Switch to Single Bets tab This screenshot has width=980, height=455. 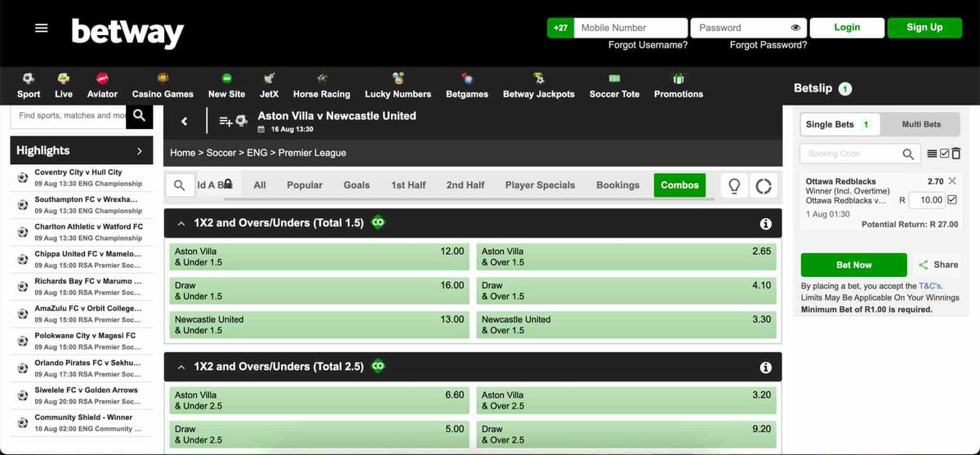(x=838, y=124)
